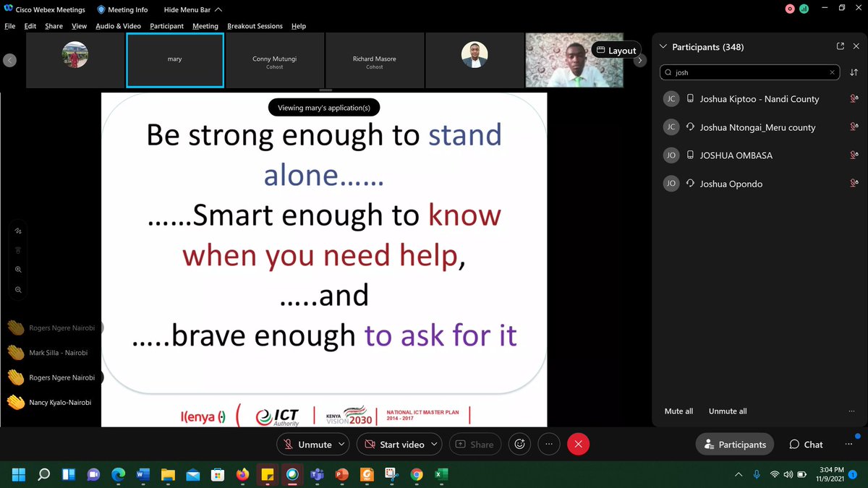Open the Edit menu
This screenshot has width=868, height=488.
pos(30,26)
